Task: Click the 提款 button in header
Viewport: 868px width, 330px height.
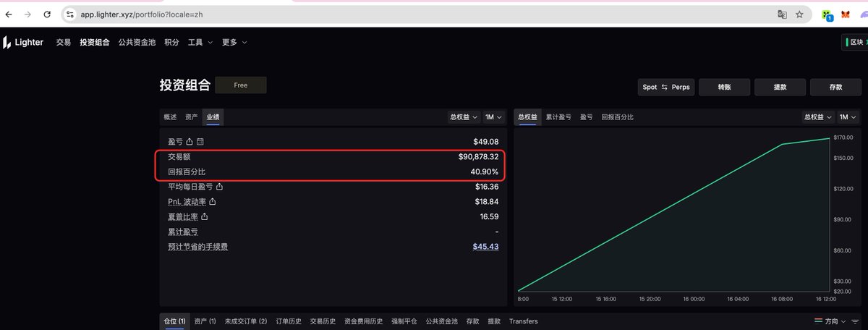Action: click(x=780, y=87)
